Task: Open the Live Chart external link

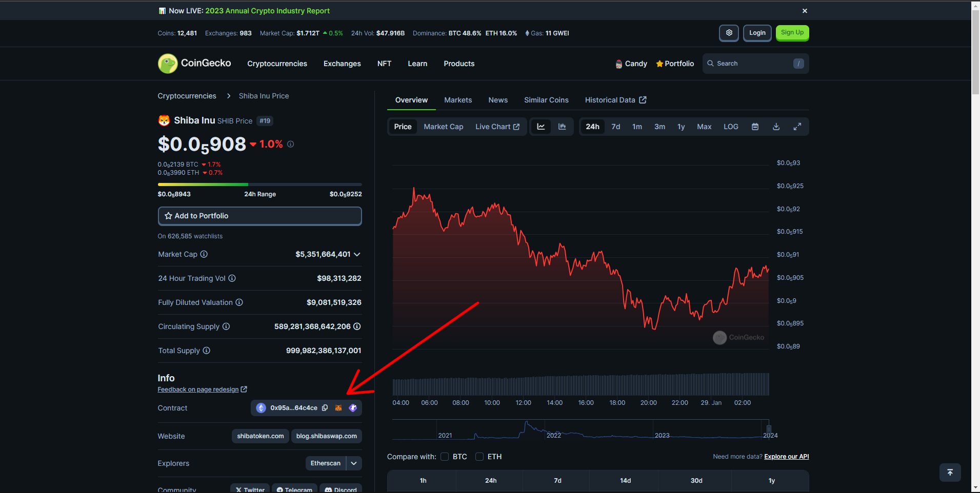Action: [497, 127]
